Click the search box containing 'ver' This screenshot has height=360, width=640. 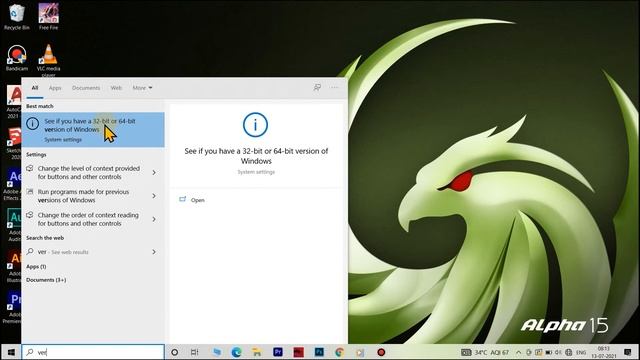coord(93,352)
